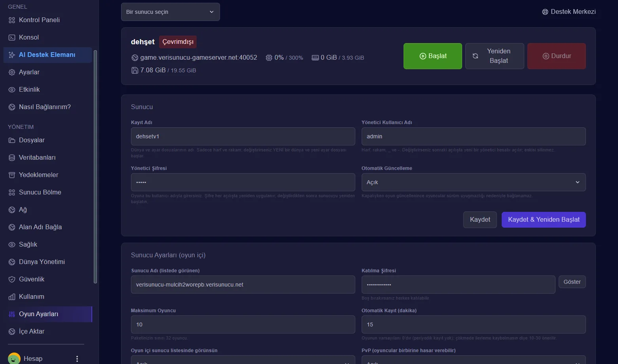This screenshot has height=364, width=618.
Task: Click the Sunucu Bölme grid icon
Action: click(12, 192)
